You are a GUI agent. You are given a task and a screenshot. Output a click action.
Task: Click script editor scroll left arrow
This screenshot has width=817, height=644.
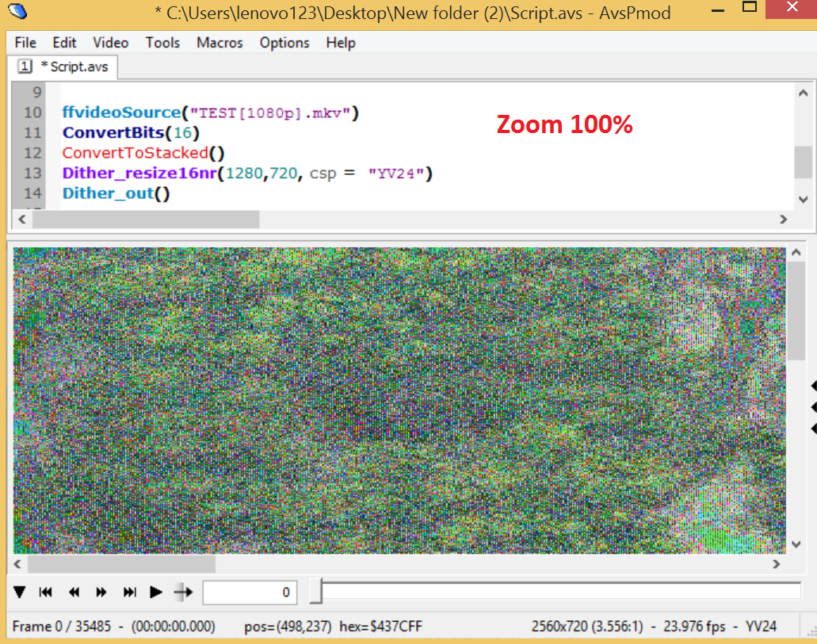click(x=22, y=219)
